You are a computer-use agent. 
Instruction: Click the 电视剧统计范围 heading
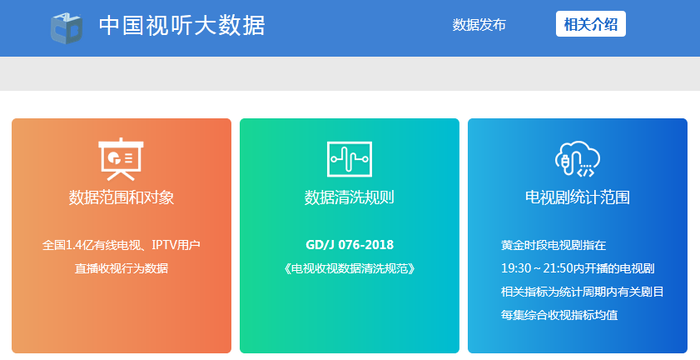point(577,197)
